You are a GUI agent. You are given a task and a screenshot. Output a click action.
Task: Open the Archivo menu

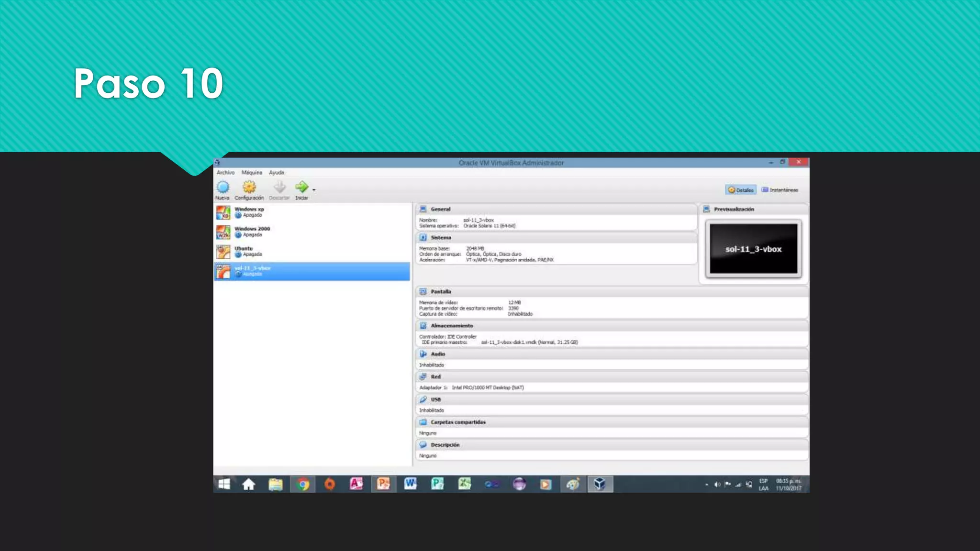pyautogui.click(x=225, y=172)
